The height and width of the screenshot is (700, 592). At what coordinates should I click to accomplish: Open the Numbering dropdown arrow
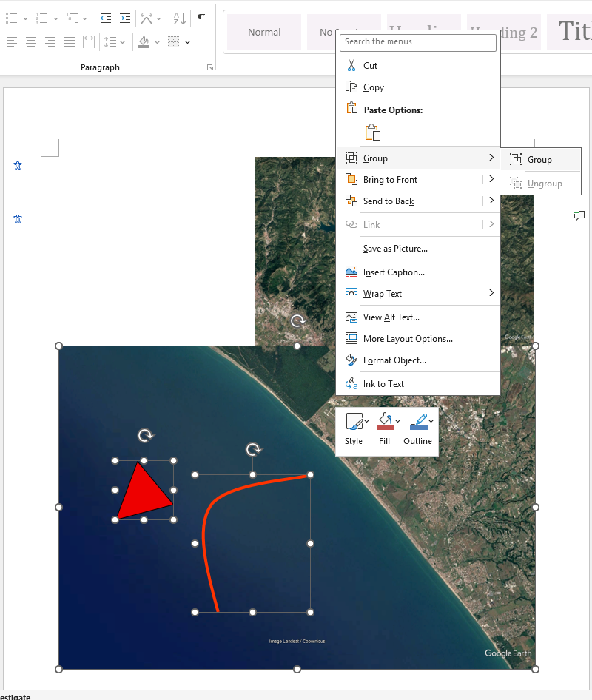(x=55, y=18)
